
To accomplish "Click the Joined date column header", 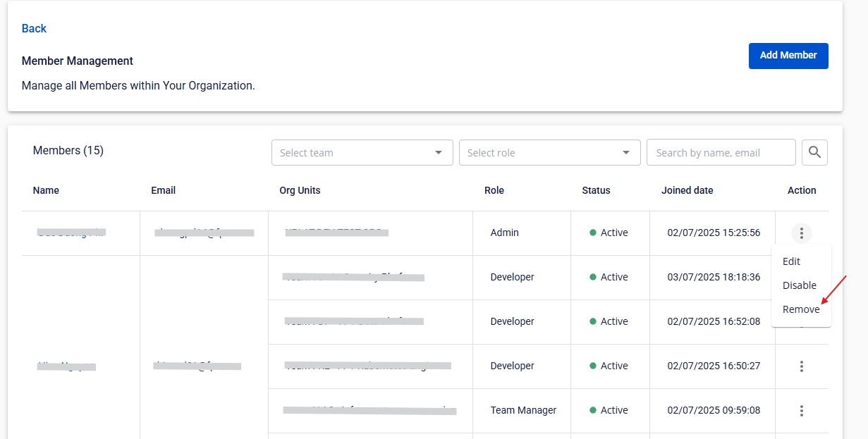I will point(687,190).
